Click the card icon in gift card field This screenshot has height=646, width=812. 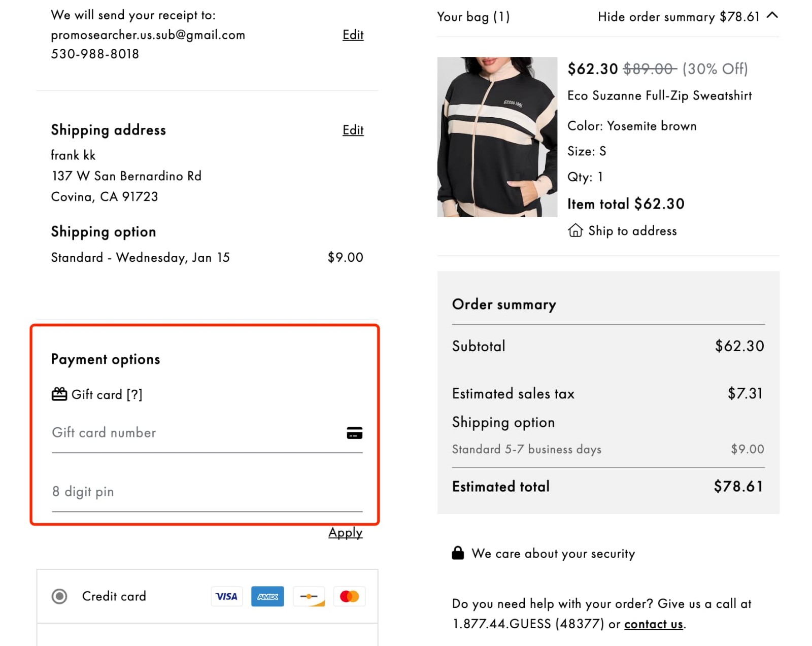point(355,432)
